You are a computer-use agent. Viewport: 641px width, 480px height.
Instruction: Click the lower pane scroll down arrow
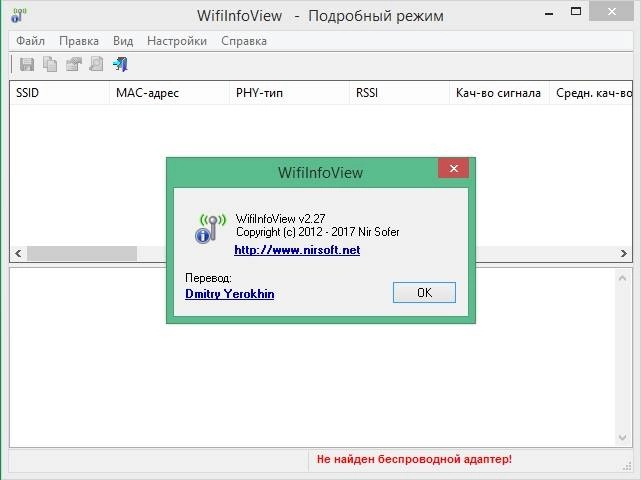622,437
